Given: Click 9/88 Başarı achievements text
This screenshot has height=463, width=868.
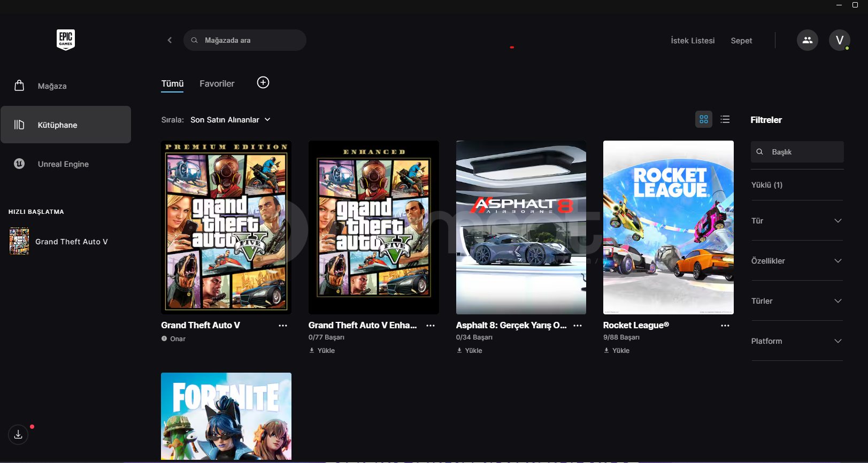Looking at the screenshot, I should coord(621,337).
